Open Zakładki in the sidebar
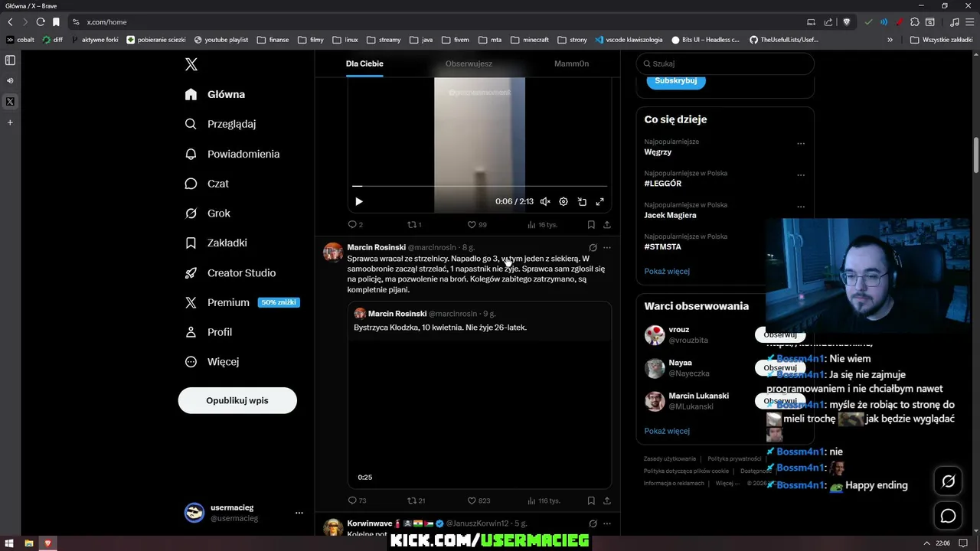The width and height of the screenshot is (980, 551). click(x=216, y=243)
